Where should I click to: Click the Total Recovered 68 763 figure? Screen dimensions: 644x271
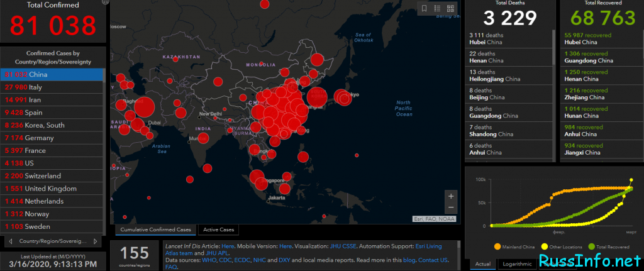click(x=603, y=18)
